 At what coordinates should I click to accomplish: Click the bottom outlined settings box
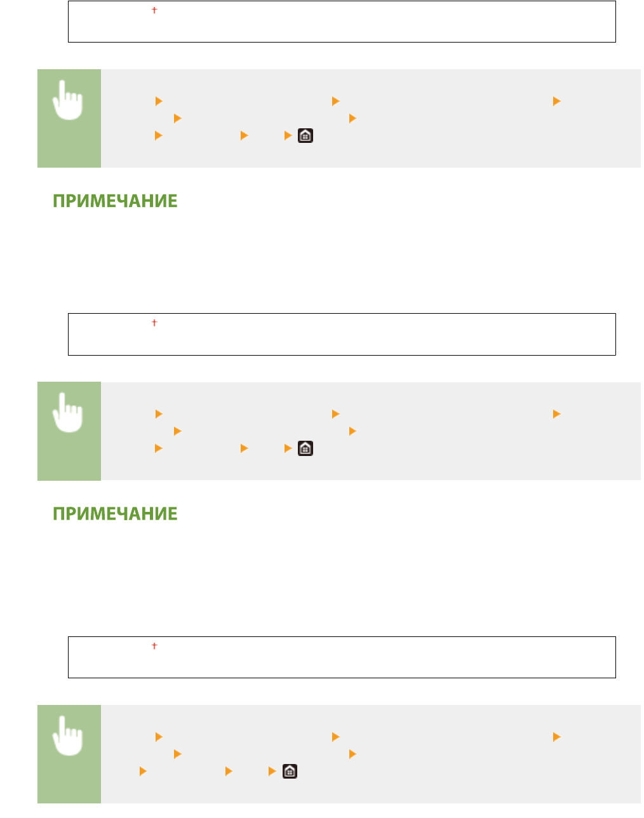pyautogui.click(x=342, y=658)
